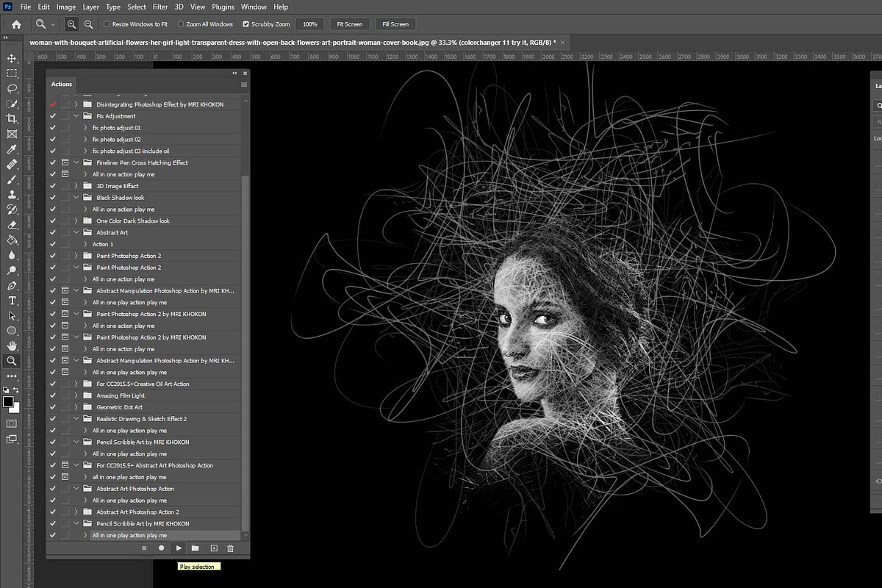
Task: Delete the selected action with trash icon
Action: pyautogui.click(x=230, y=548)
